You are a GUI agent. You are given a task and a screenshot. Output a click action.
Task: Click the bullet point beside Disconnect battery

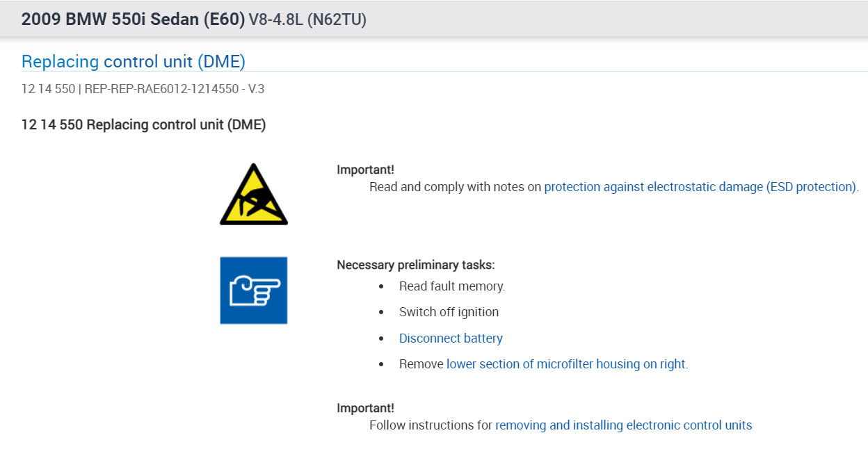(381, 338)
